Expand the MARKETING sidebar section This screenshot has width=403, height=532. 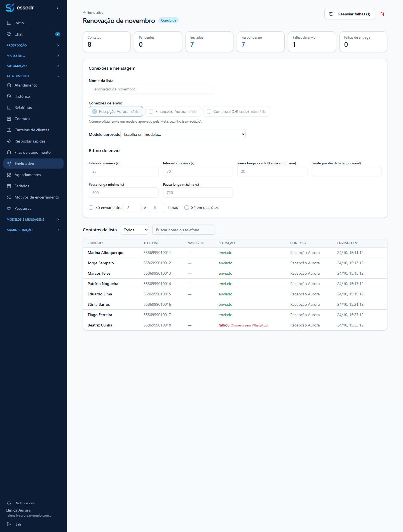click(x=34, y=56)
